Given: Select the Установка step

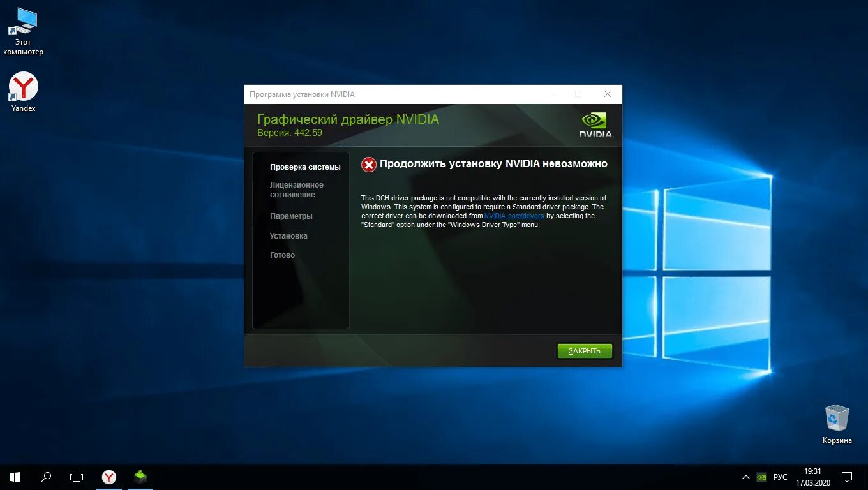Looking at the screenshot, I should coord(288,236).
